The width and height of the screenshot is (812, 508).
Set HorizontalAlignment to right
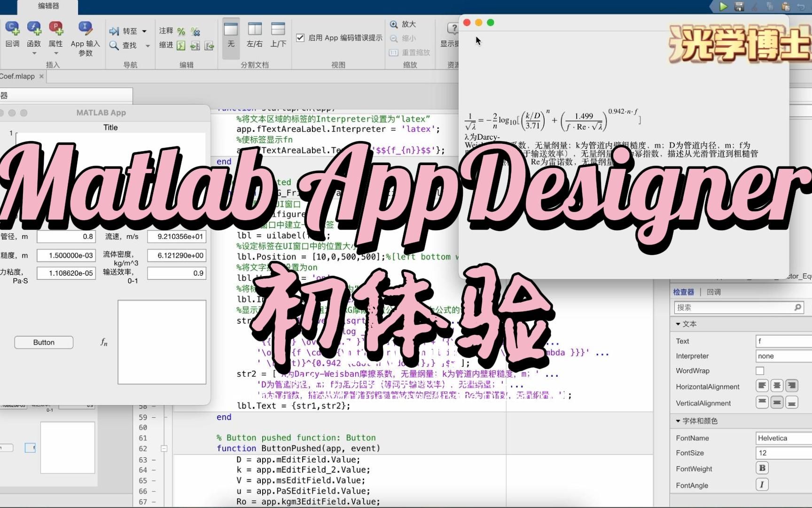(792, 386)
